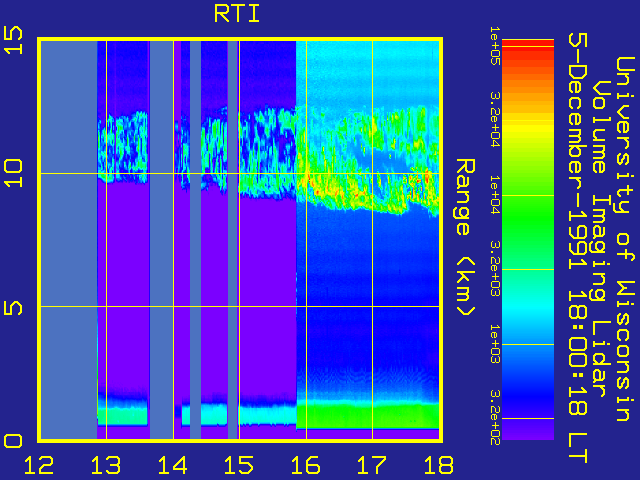640x480 pixels.
Task: Pick the yellow band of the colorbar
Action: tap(528, 127)
